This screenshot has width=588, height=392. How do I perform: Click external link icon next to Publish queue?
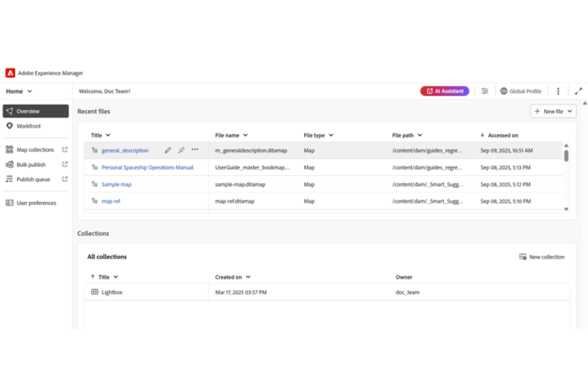[x=65, y=179]
